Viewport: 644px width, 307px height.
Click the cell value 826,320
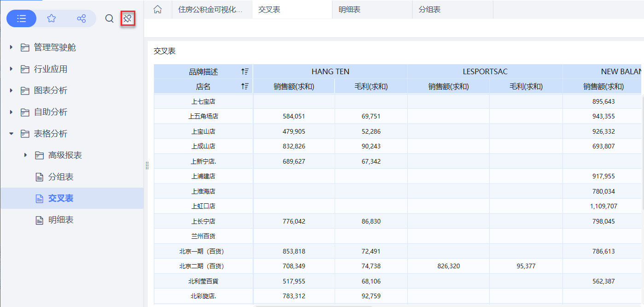tap(448, 266)
